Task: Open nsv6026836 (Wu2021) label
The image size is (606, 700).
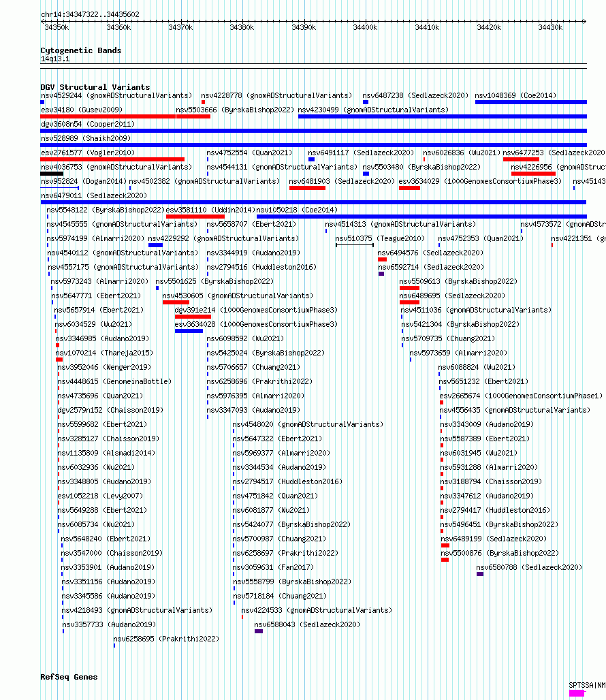Action: [462, 153]
